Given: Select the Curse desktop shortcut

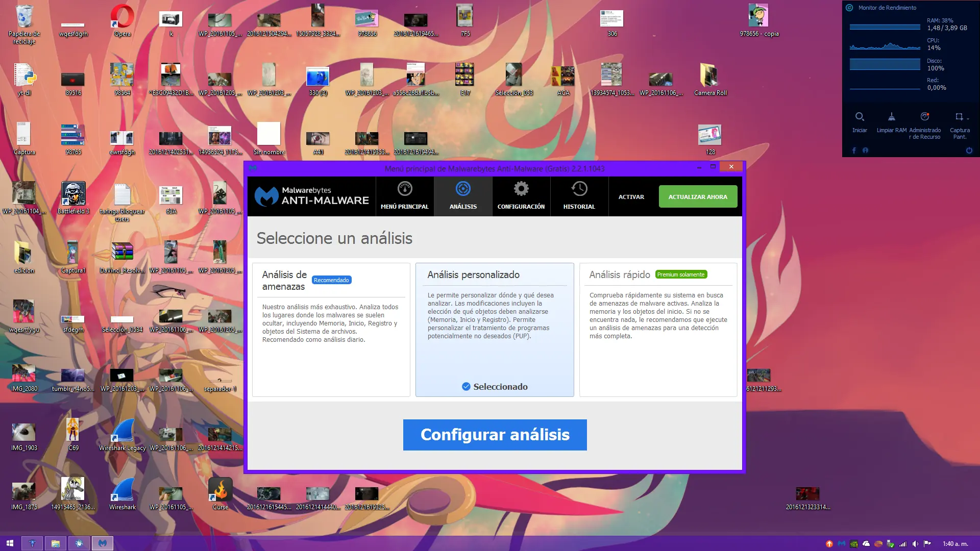Looking at the screenshot, I should [220, 494].
